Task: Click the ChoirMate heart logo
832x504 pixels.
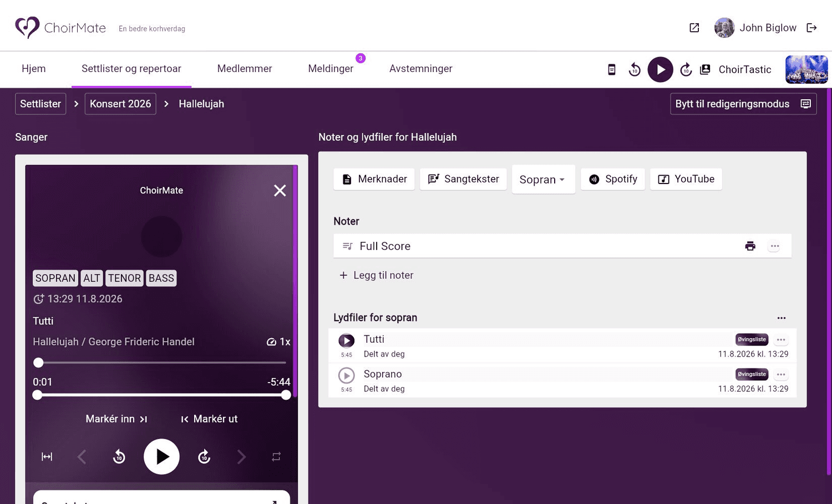Action: pyautogui.click(x=27, y=27)
